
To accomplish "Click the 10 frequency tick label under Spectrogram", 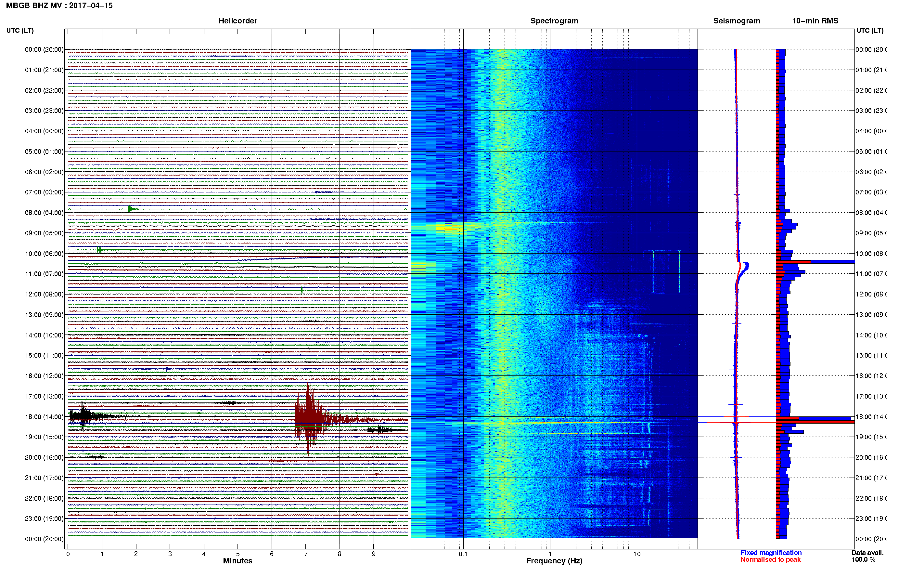I will click(637, 554).
